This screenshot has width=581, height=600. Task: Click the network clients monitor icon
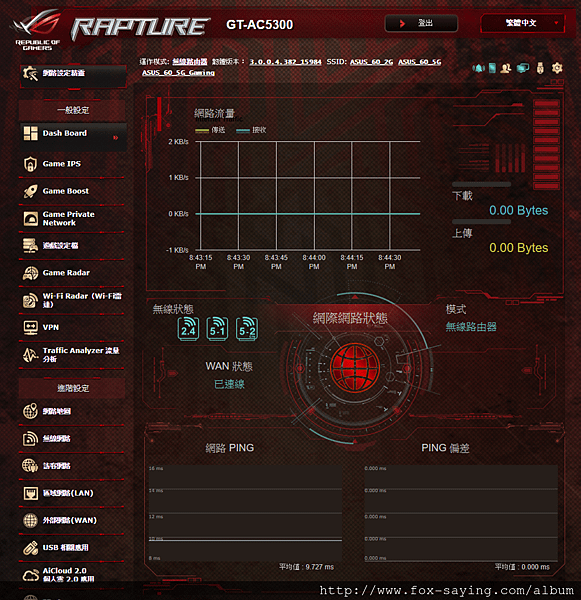tap(523, 68)
